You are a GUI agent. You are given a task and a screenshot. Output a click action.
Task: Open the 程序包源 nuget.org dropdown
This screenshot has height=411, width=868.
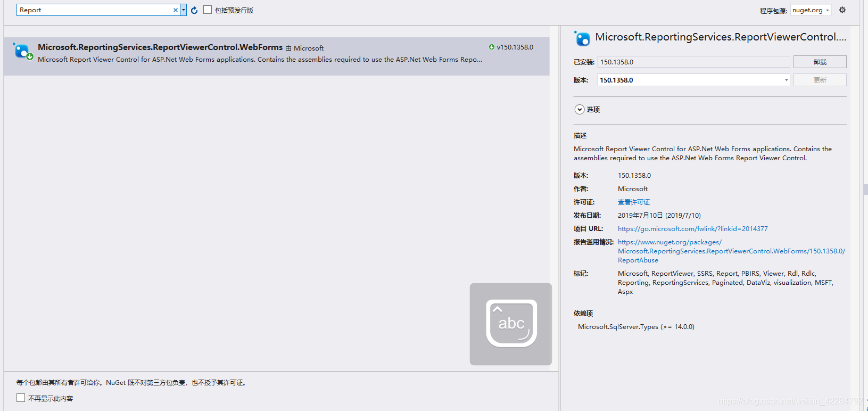(x=811, y=10)
